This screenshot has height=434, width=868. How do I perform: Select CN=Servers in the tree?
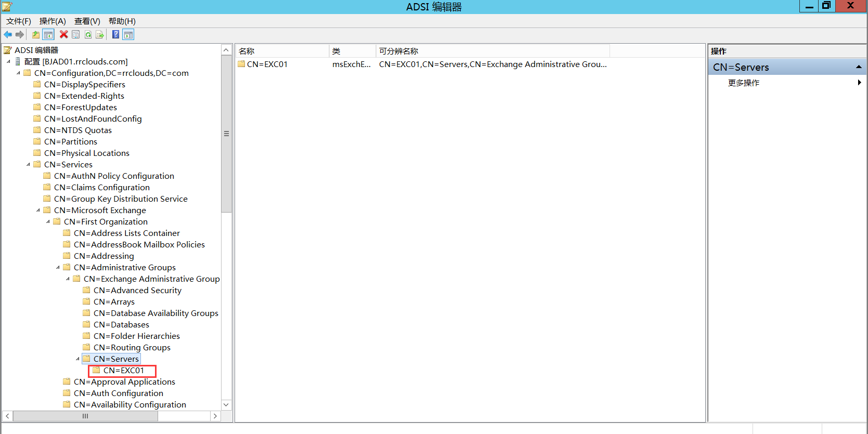(116, 359)
